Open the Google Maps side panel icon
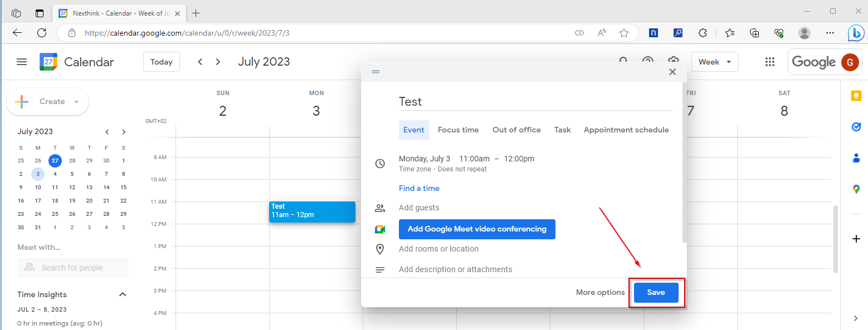The image size is (868, 330). coord(856,189)
